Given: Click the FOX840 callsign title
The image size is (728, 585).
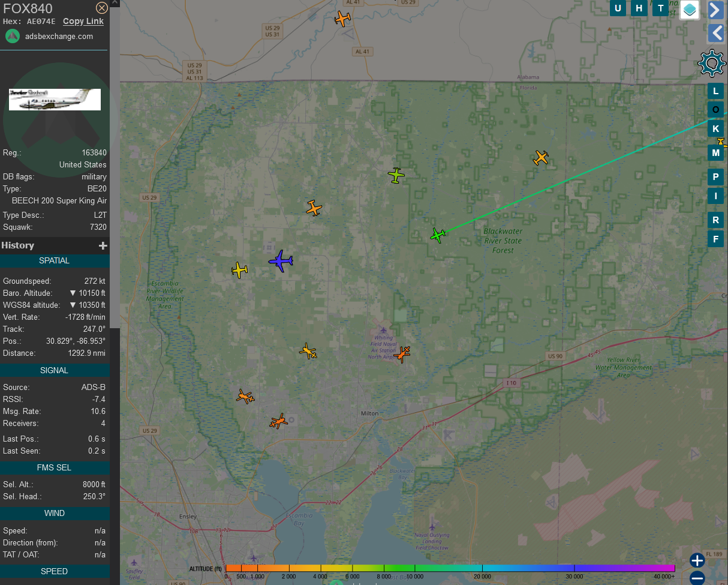Looking at the screenshot, I should (x=28, y=8).
